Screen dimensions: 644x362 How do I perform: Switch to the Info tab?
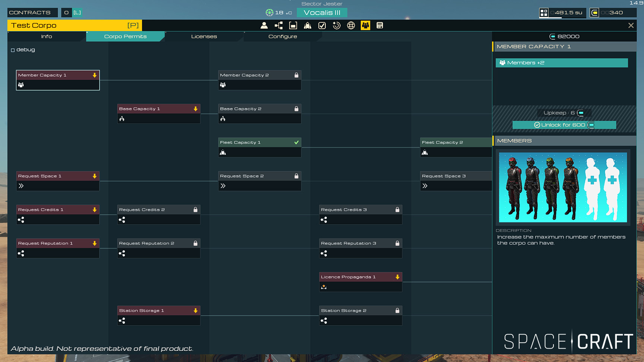[x=47, y=36]
